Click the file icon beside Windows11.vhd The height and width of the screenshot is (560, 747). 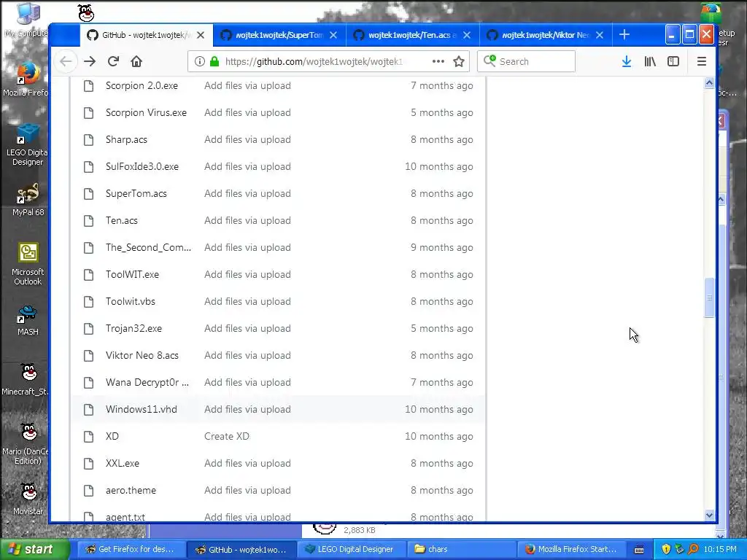[x=88, y=410]
